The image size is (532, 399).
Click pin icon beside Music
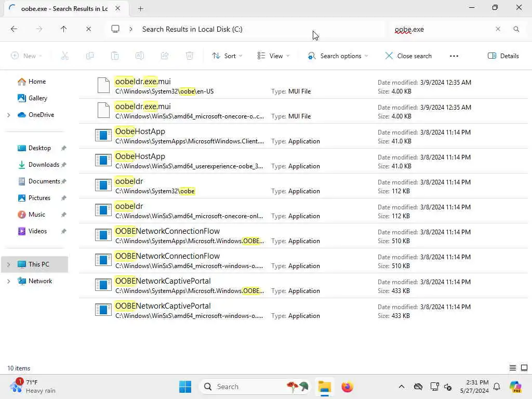pyautogui.click(x=63, y=215)
